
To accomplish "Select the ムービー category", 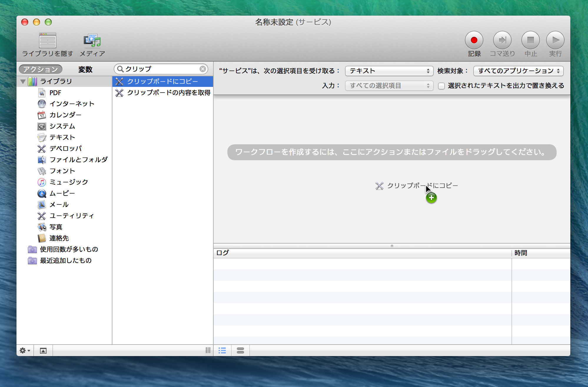I will (x=64, y=193).
